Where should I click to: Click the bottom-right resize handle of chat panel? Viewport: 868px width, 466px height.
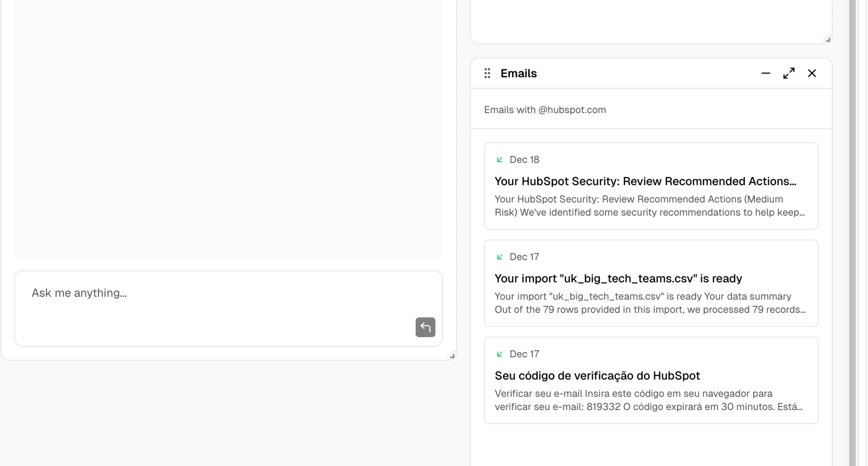[x=452, y=356]
